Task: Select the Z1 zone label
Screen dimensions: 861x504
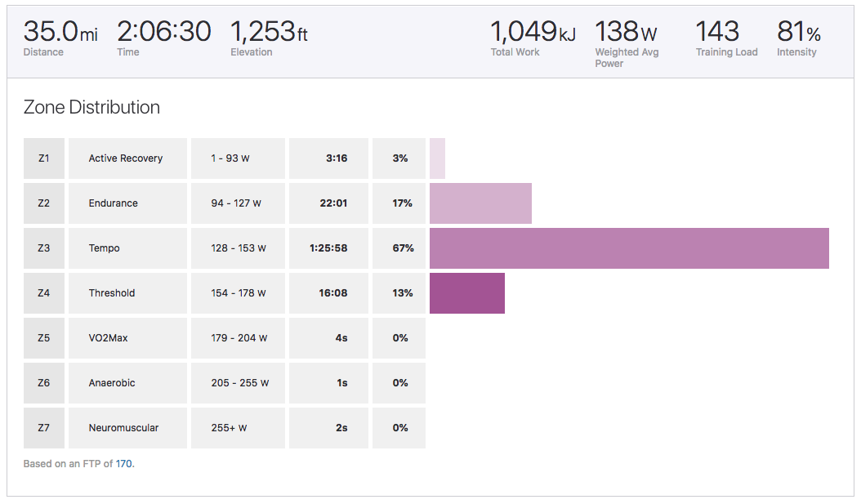Action: click(x=44, y=158)
